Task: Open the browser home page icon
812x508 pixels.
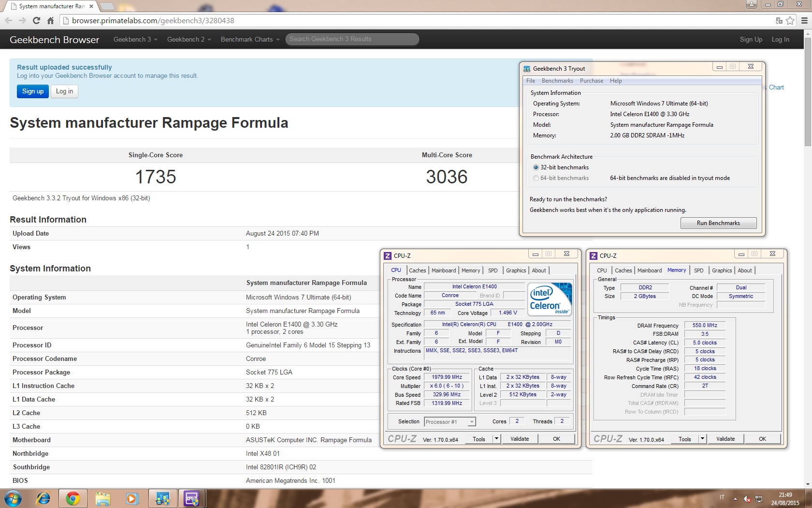Action: [50, 20]
